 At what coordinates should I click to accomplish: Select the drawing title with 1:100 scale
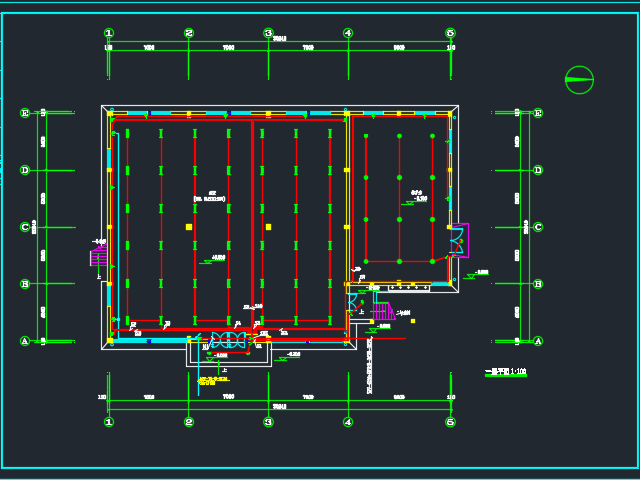point(506,372)
